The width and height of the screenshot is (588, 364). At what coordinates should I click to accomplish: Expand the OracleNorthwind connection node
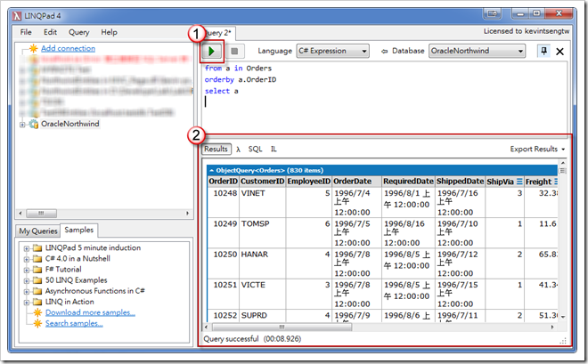(22, 125)
